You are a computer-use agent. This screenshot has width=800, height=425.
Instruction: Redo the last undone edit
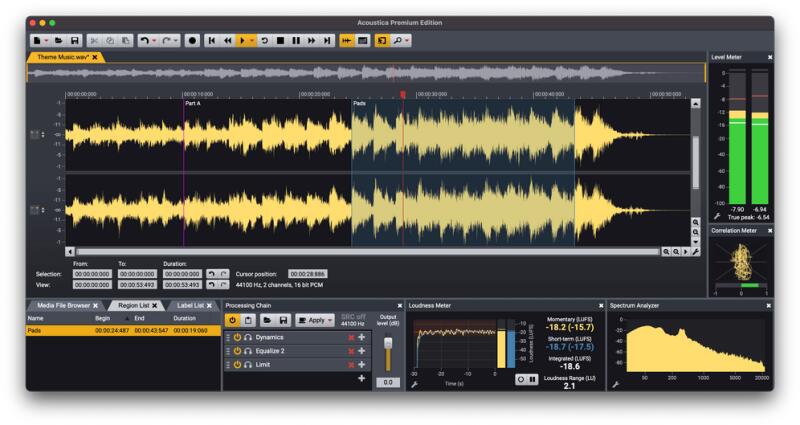[166, 40]
